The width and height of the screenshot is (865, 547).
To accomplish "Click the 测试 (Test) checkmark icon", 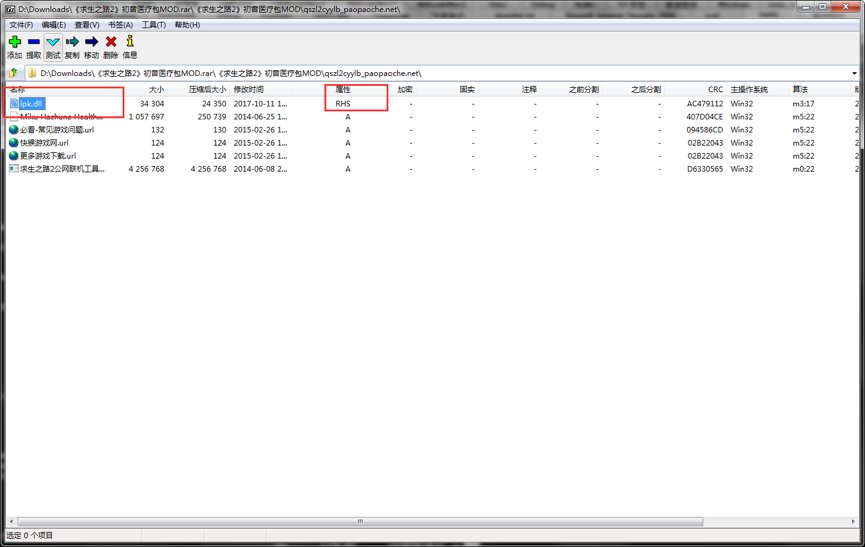I will point(53,41).
